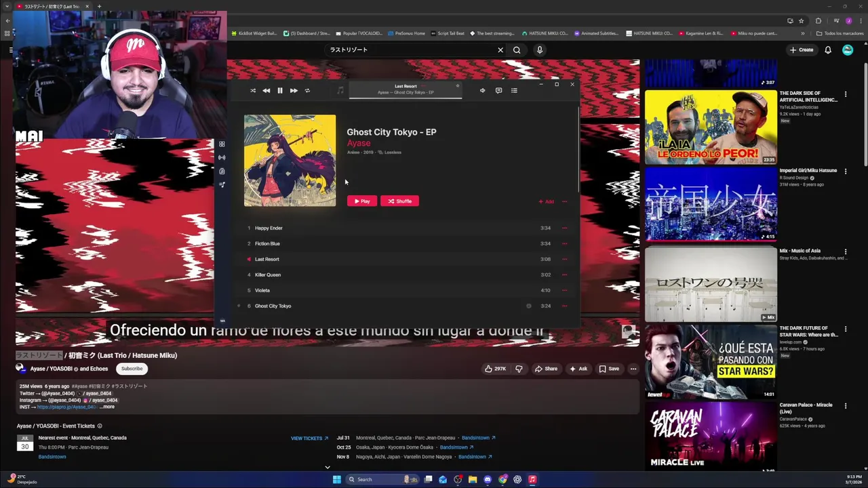This screenshot has height=488, width=868.
Task: Skip to previous track in music player
Action: (x=266, y=91)
